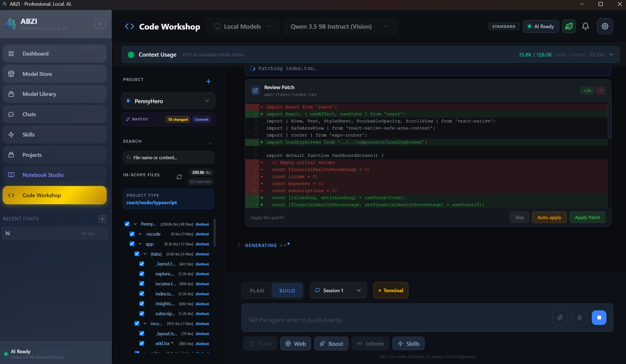Viewport: 626px width, 364px height.
Task: Click the master branch icon
Action: pos(128,119)
